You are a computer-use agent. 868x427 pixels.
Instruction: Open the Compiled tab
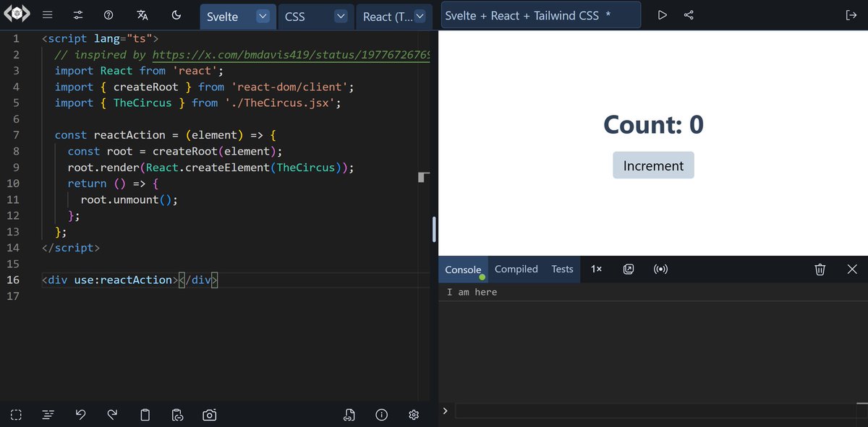[516, 269]
